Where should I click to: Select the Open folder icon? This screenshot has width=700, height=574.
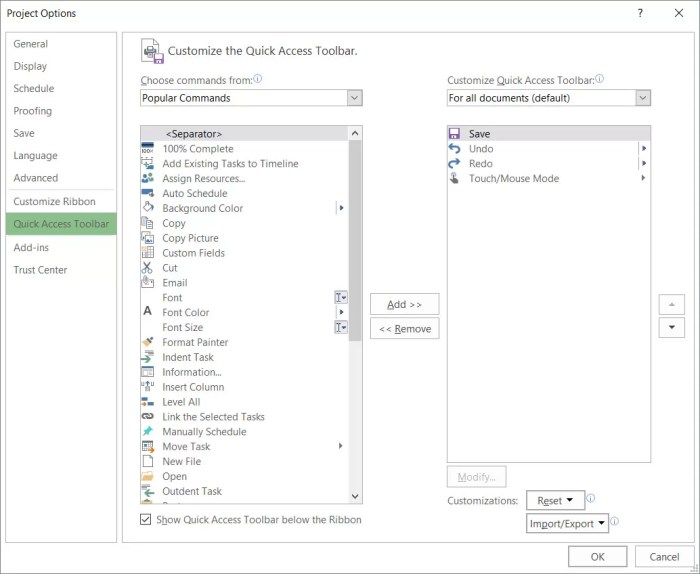[x=147, y=476]
